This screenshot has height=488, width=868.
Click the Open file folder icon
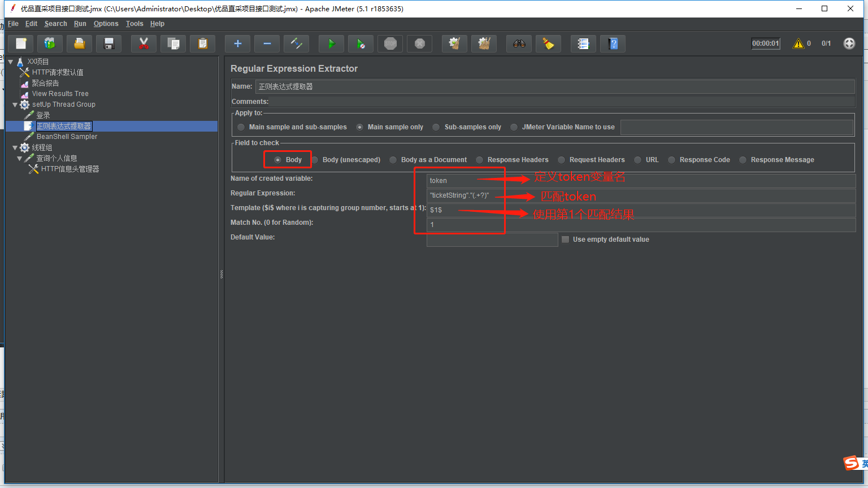point(80,43)
